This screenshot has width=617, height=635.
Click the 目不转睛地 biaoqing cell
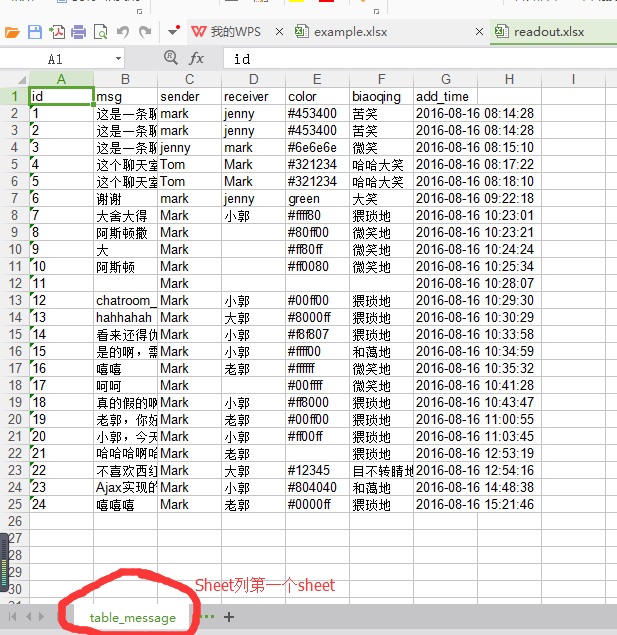click(381, 471)
